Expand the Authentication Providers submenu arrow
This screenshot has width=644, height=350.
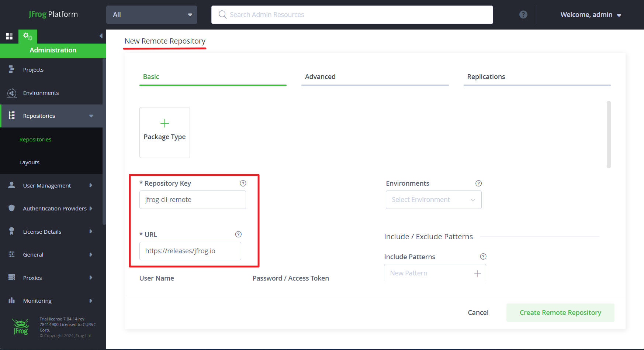click(x=91, y=209)
